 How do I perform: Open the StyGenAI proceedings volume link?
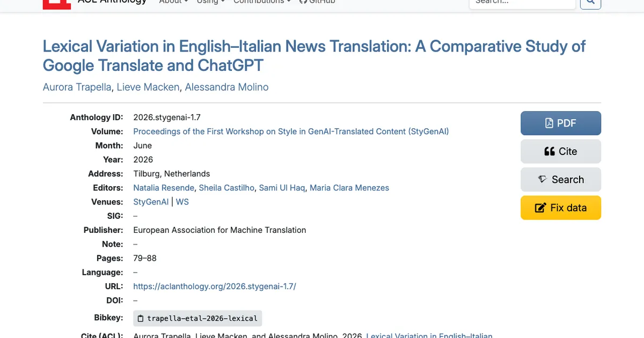(x=291, y=131)
